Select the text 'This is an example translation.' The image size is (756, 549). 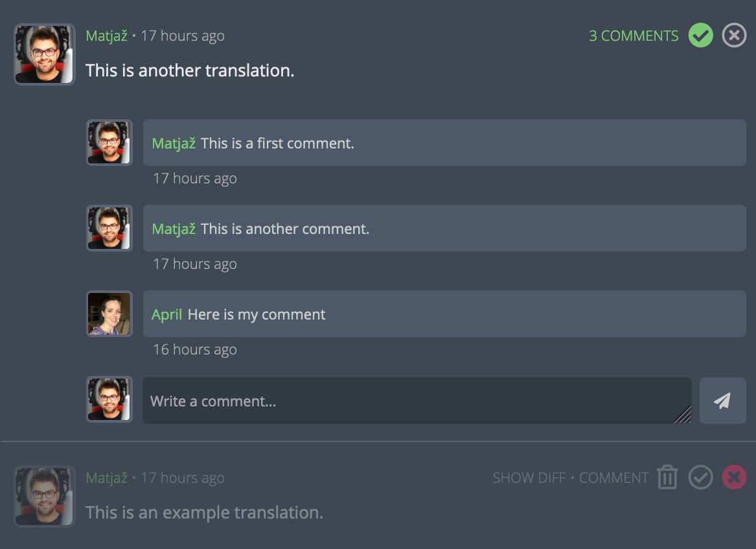pos(204,513)
